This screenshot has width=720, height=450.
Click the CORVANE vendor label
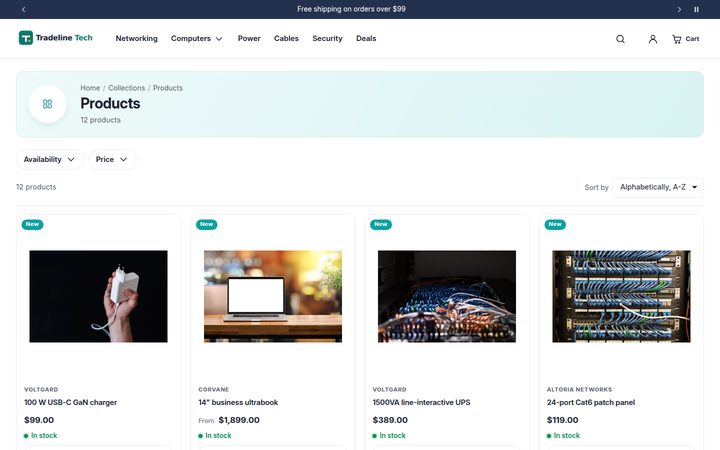pos(214,389)
